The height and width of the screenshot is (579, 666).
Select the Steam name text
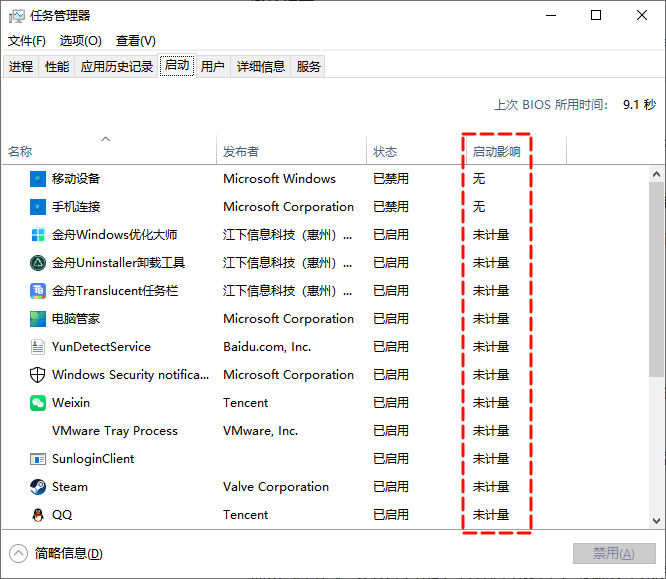(x=70, y=487)
